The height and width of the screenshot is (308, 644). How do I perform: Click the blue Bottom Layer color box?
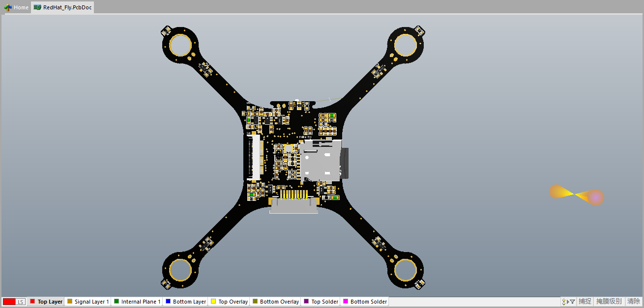[168, 302]
